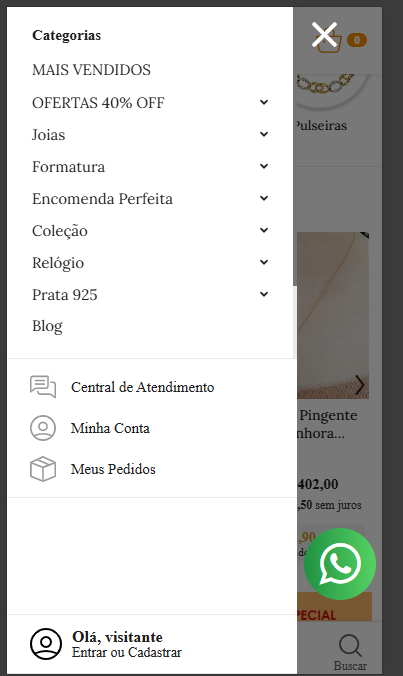
Task: Expand the Relógio category chevron
Action: click(264, 262)
